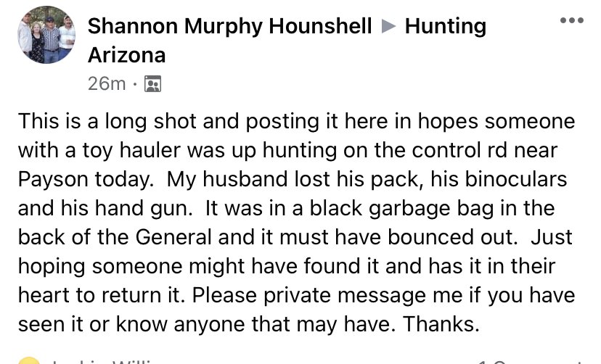
Task: Open the three-dot post options menu
Action: tap(571, 20)
